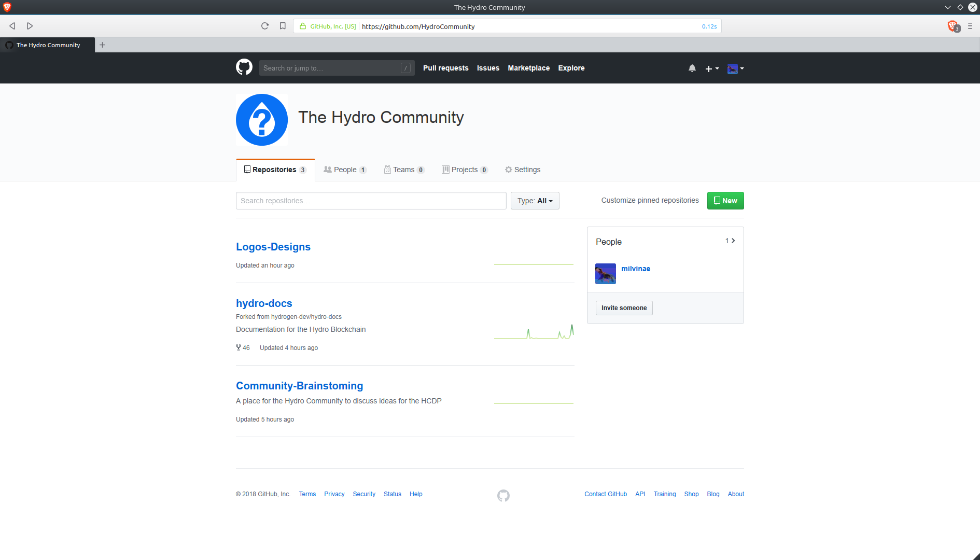Click the People tab person icon
Screen dimensions: 980x560
(328, 170)
